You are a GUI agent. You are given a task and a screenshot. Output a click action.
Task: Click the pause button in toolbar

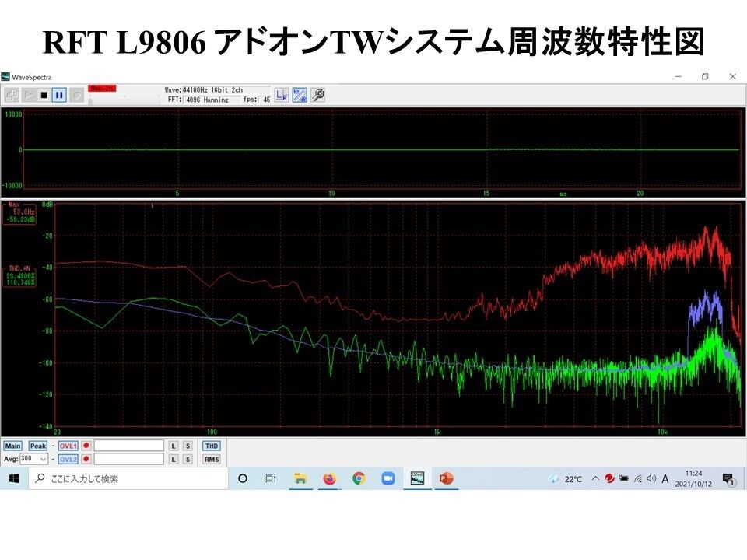tap(59, 95)
